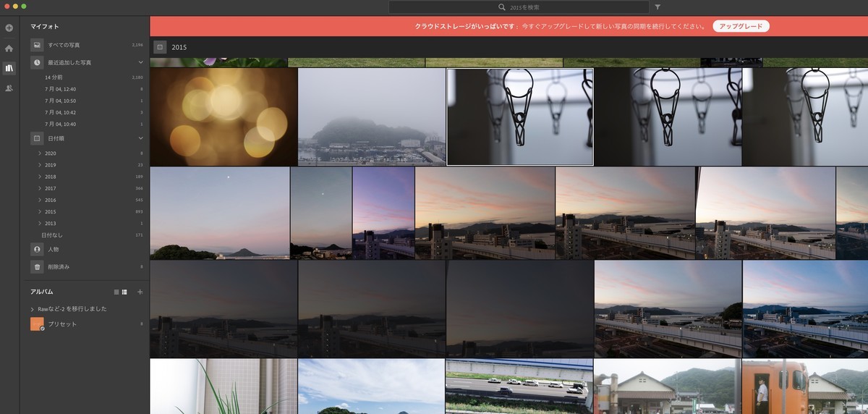Click the アップグレード button
The image size is (868, 414).
tap(741, 26)
